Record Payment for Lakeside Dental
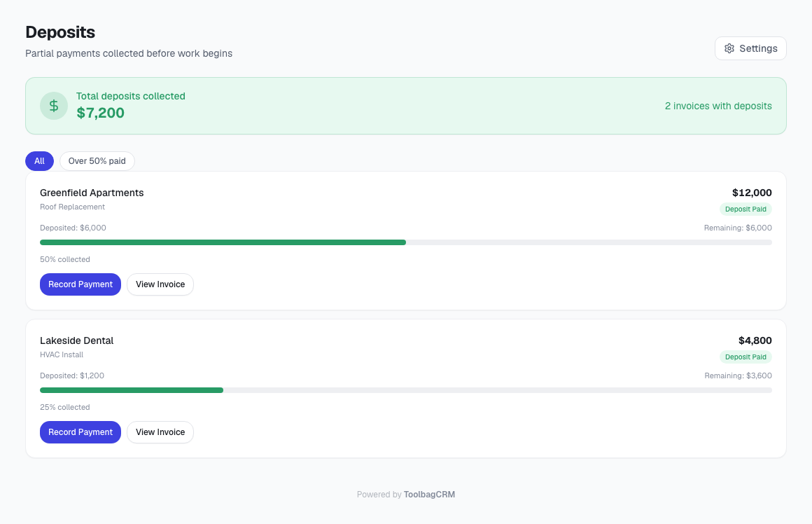The width and height of the screenshot is (812, 524). pos(80,432)
